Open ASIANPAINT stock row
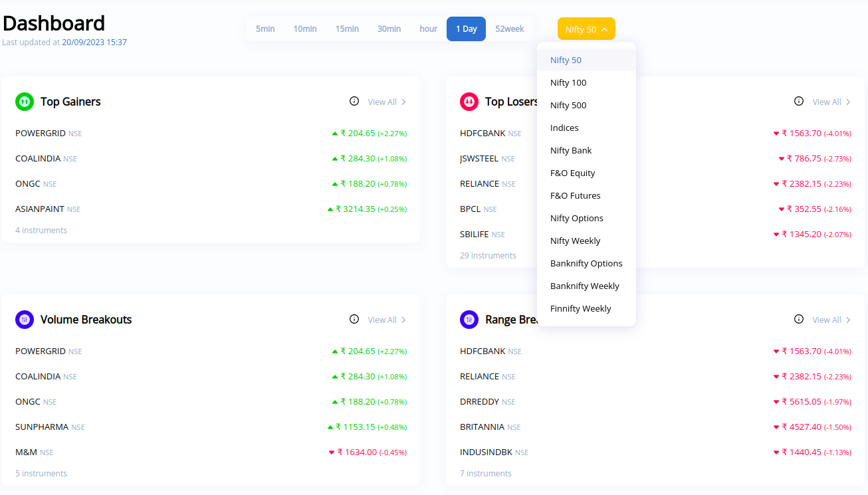 (x=211, y=209)
